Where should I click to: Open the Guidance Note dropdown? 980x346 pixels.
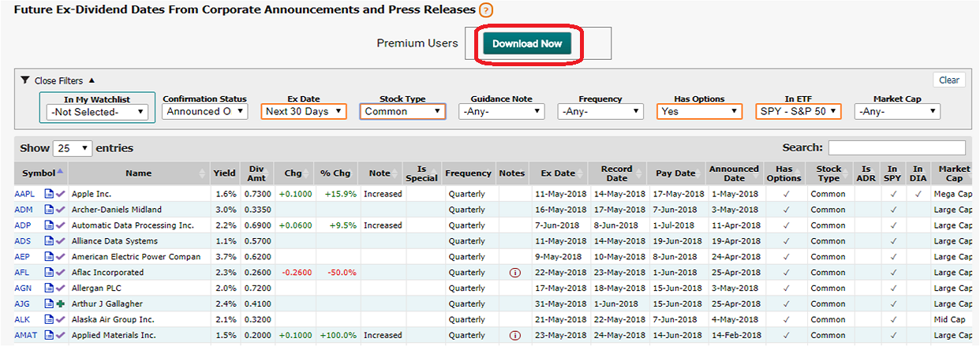pos(501,112)
